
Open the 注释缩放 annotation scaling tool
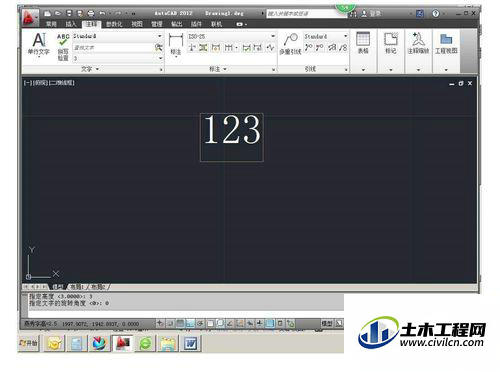(418, 43)
